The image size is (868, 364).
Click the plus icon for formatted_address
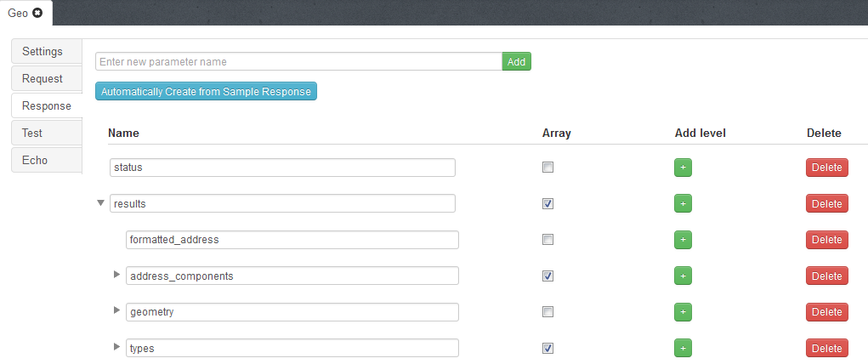(684, 240)
